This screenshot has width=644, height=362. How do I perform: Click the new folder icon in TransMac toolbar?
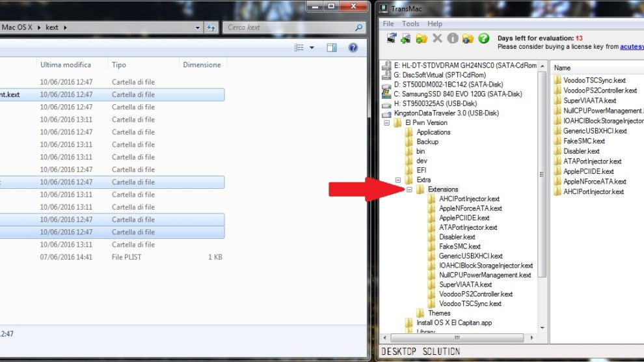422,38
